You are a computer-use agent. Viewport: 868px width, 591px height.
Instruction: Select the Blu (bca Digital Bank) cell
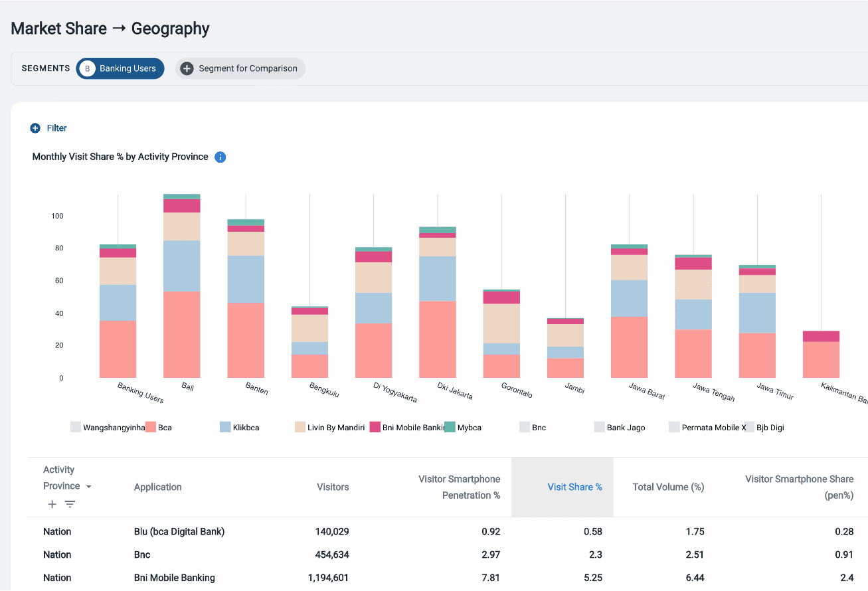[x=179, y=532]
